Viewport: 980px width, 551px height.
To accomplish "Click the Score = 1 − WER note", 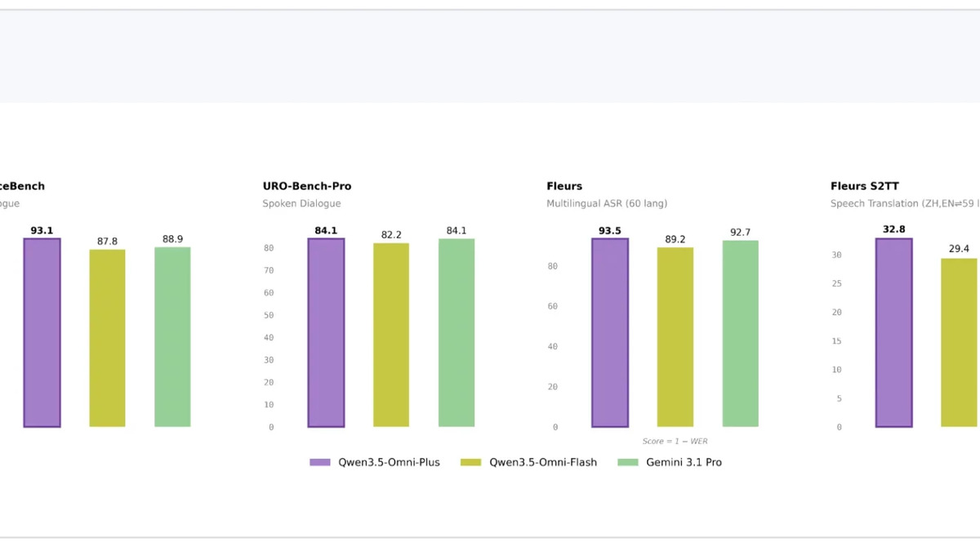I will 676,440.
